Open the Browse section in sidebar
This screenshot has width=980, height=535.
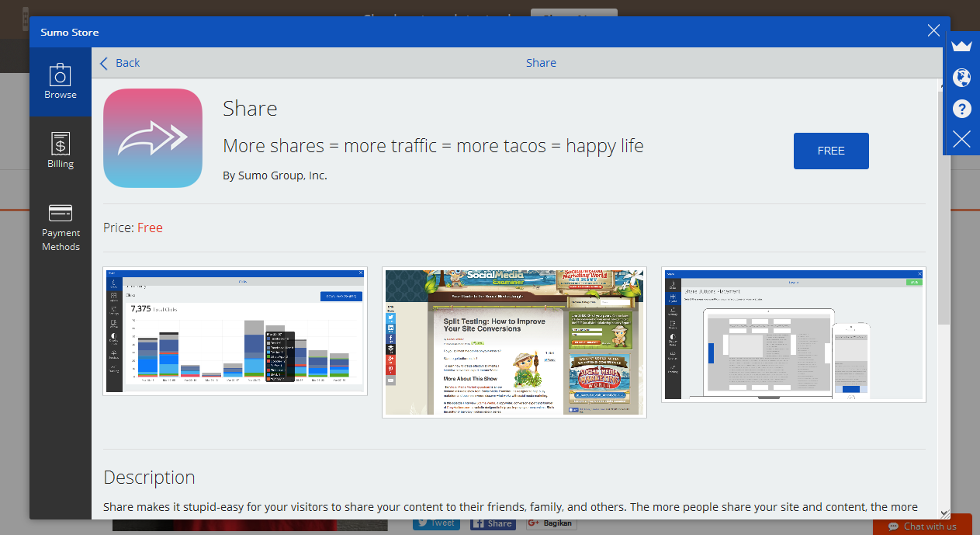61,82
